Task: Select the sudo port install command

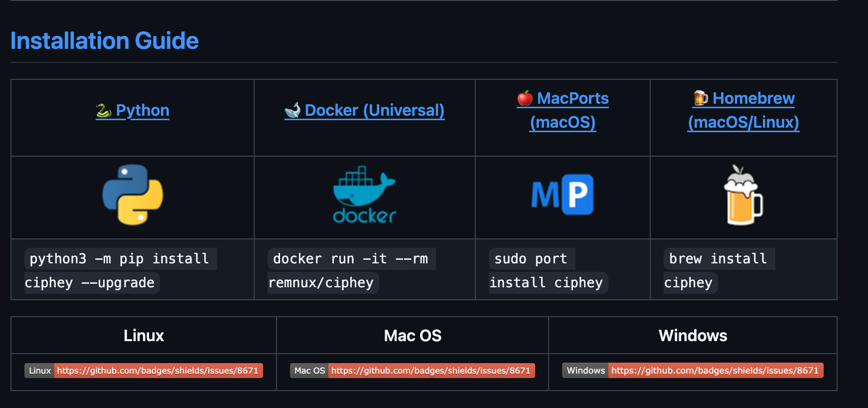Action: (x=531, y=259)
